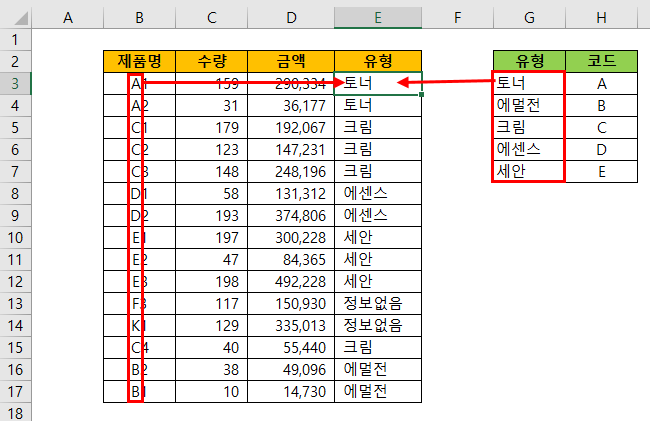Select cell with amount 374,806

[x=291, y=216]
